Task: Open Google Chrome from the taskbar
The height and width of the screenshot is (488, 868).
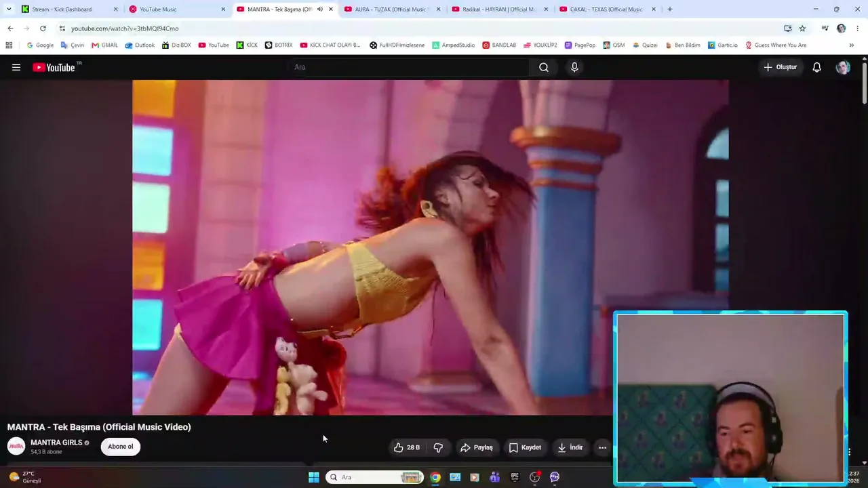Action: (435, 477)
